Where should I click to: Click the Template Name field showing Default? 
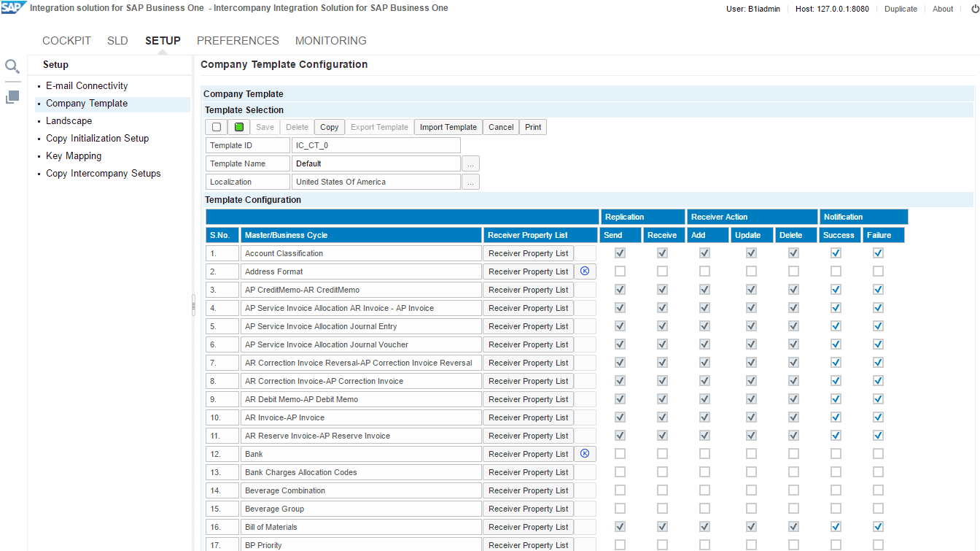point(376,163)
